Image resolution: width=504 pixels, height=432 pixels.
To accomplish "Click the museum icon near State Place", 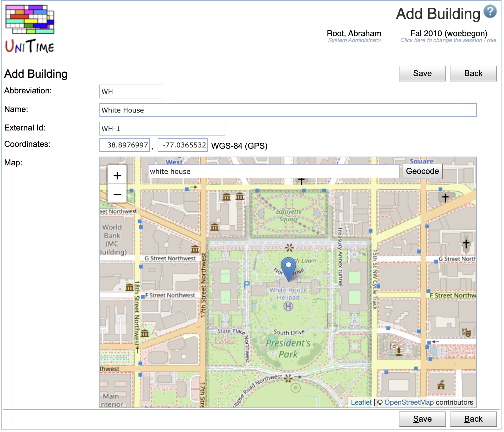I will pos(145,333).
